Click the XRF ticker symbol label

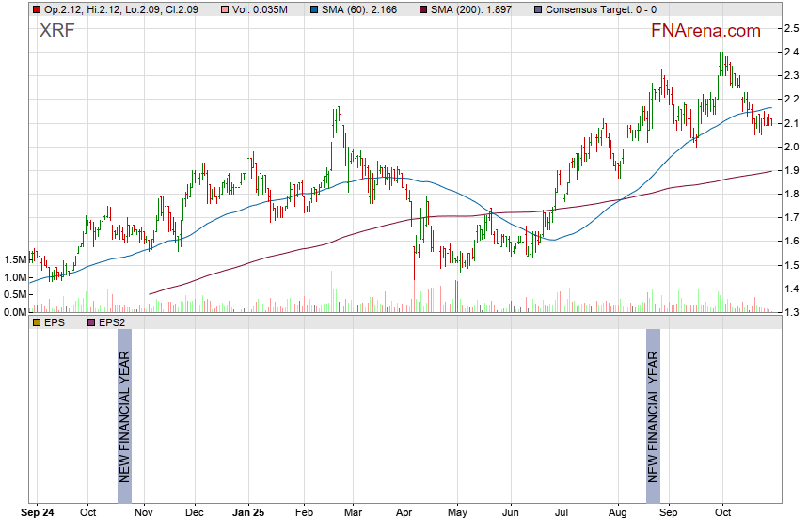57,31
